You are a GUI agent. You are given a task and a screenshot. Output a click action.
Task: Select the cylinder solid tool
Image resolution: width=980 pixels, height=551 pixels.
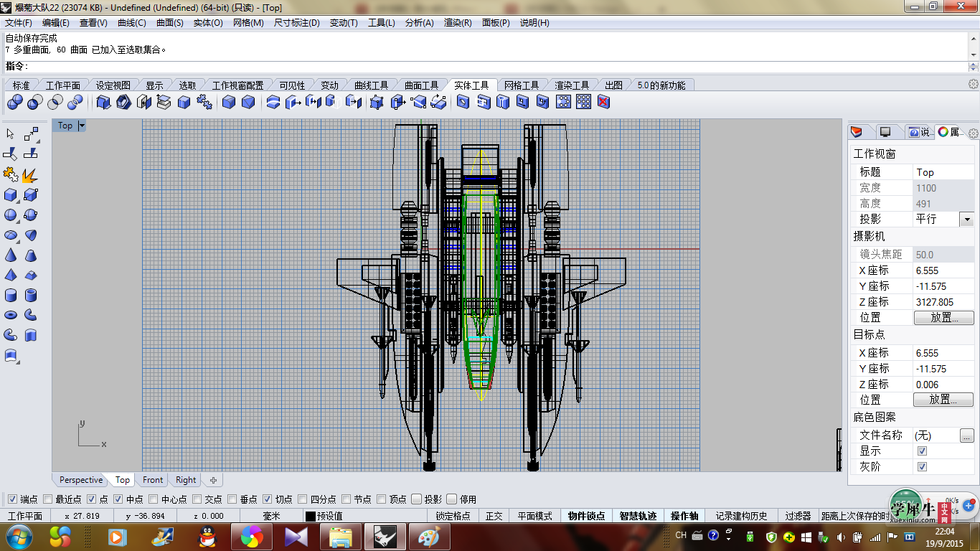pos(11,296)
